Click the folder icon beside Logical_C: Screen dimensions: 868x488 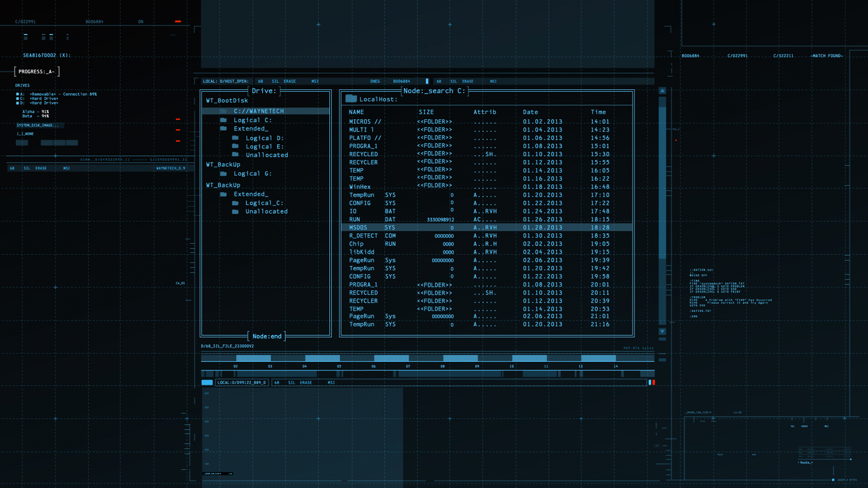tap(235, 203)
